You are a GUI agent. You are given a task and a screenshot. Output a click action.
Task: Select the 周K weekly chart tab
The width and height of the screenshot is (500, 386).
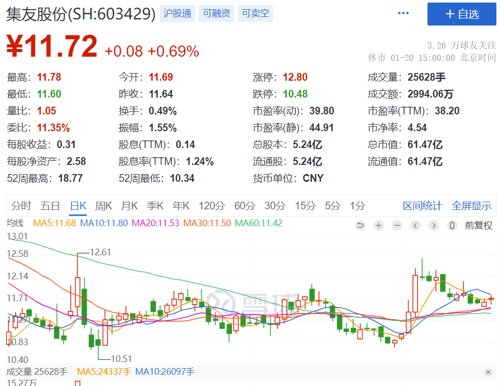[103, 206]
